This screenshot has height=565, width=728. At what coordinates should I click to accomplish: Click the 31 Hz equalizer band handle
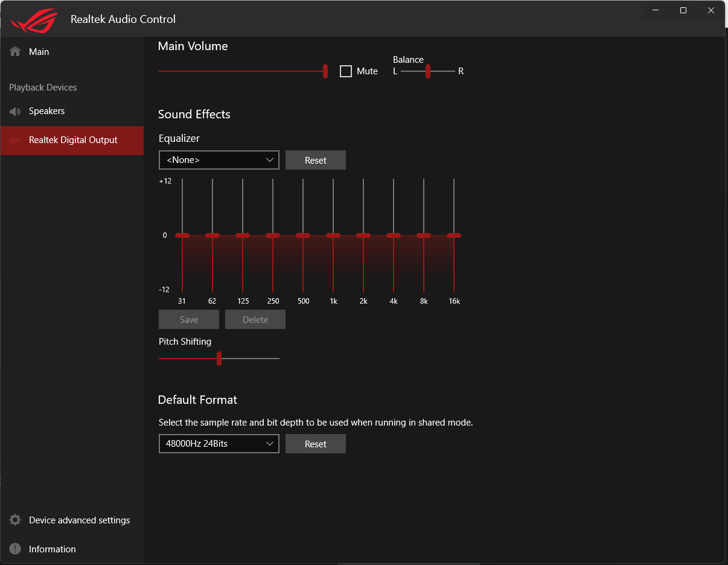pos(182,235)
